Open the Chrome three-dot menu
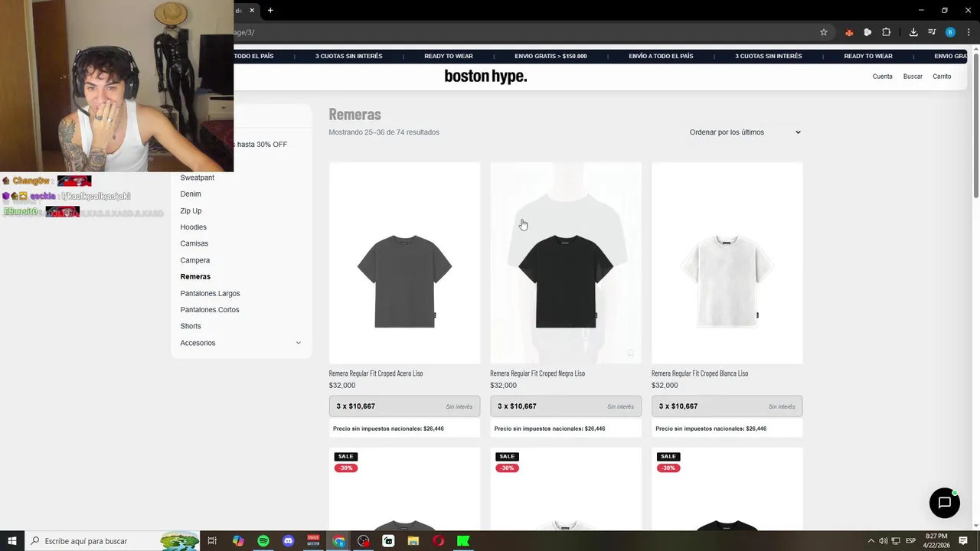The image size is (980, 551). (x=969, y=32)
